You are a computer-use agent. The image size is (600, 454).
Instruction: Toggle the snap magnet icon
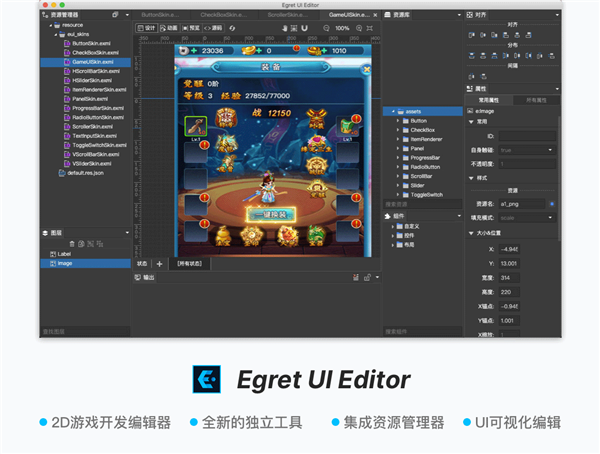[304, 28]
